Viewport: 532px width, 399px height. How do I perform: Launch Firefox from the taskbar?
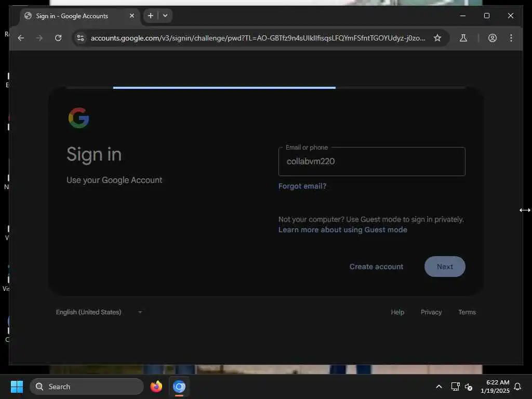point(156,387)
